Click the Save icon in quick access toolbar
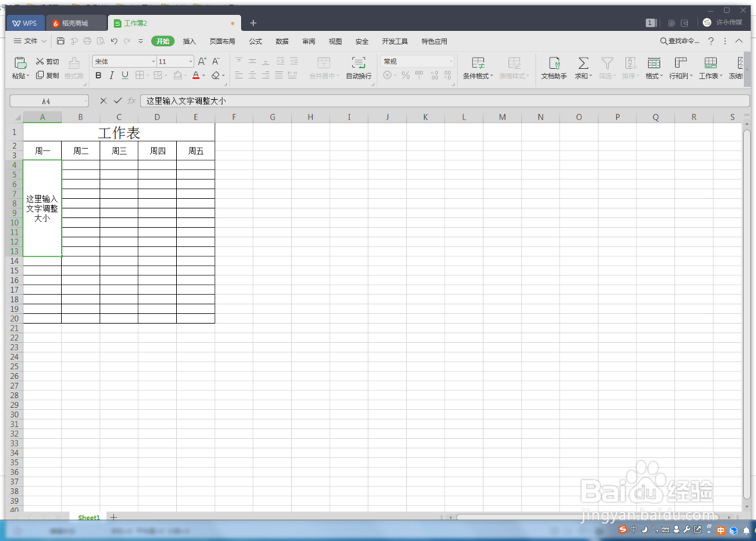The image size is (756, 541). [60, 41]
